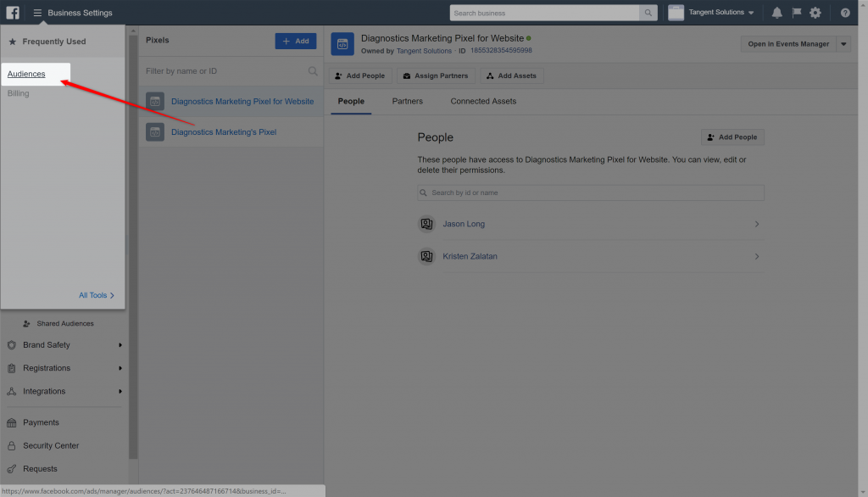Screen dimensions: 868x497
Task: Expand Jason Long's row chevron
Action: (x=757, y=224)
